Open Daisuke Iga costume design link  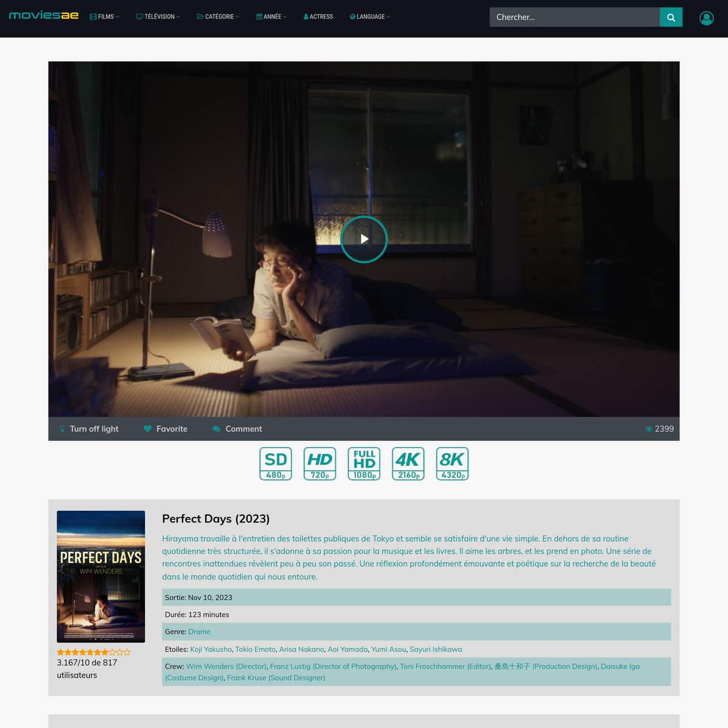402,672
